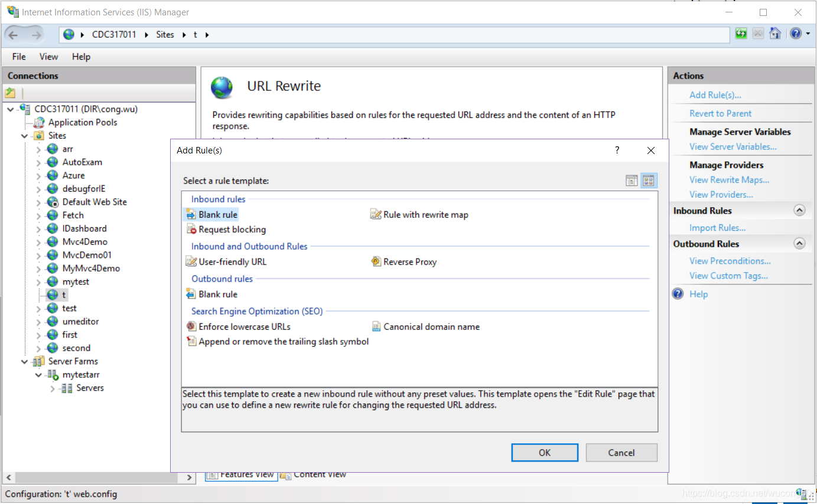
Task: Click the Stop icon in the address bar
Action: click(758, 34)
